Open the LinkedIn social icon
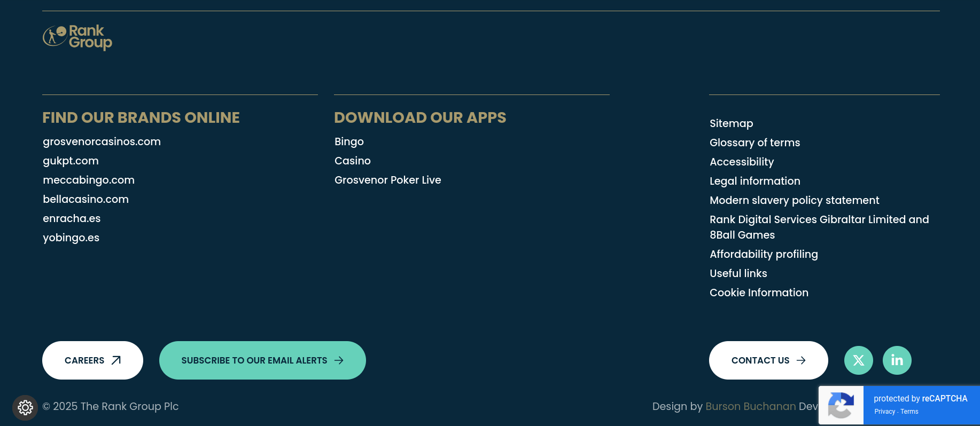The width and height of the screenshot is (980, 426). (x=897, y=360)
